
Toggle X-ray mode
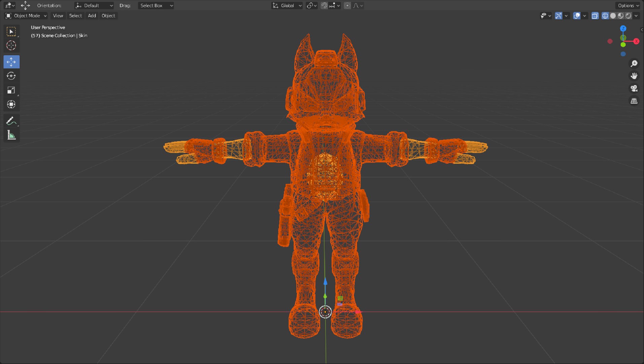595,16
